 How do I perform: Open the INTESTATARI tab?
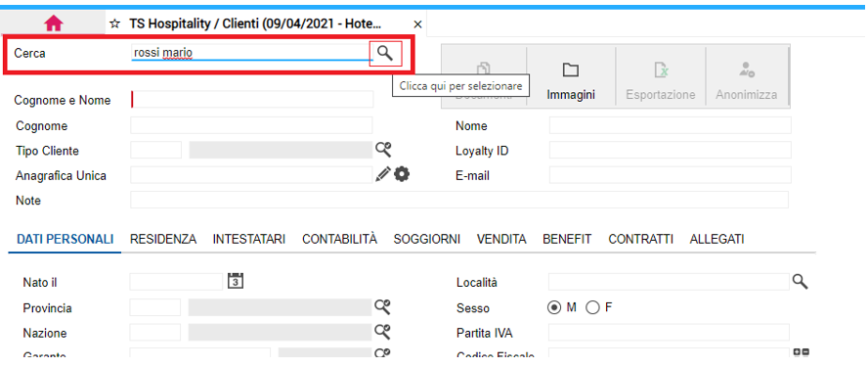[x=249, y=239]
